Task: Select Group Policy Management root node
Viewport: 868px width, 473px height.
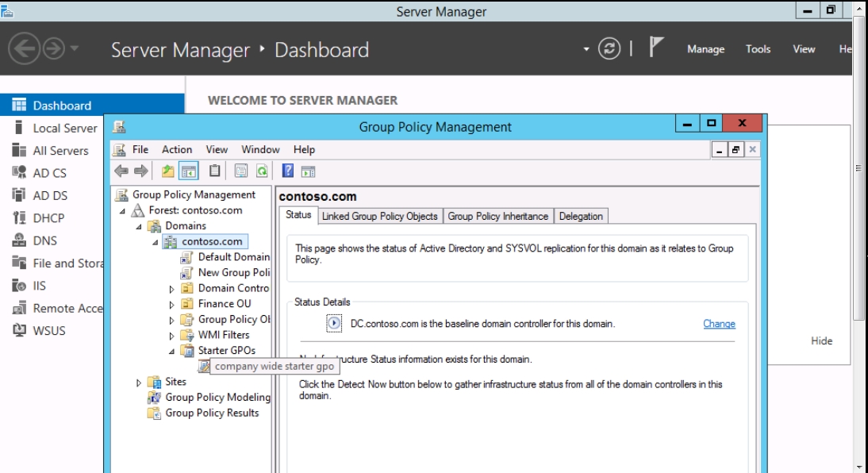Action: (x=194, y=194)
